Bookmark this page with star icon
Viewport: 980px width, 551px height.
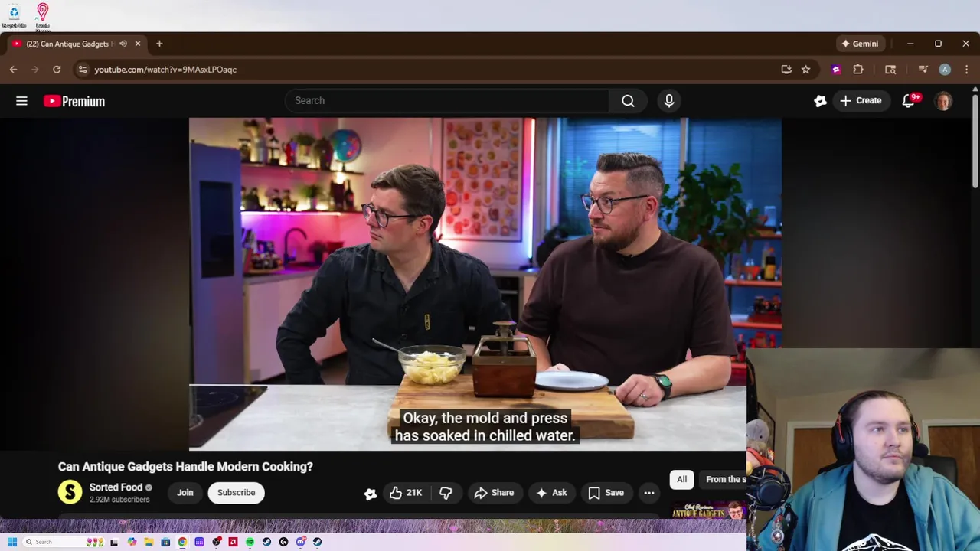point(805,70)
